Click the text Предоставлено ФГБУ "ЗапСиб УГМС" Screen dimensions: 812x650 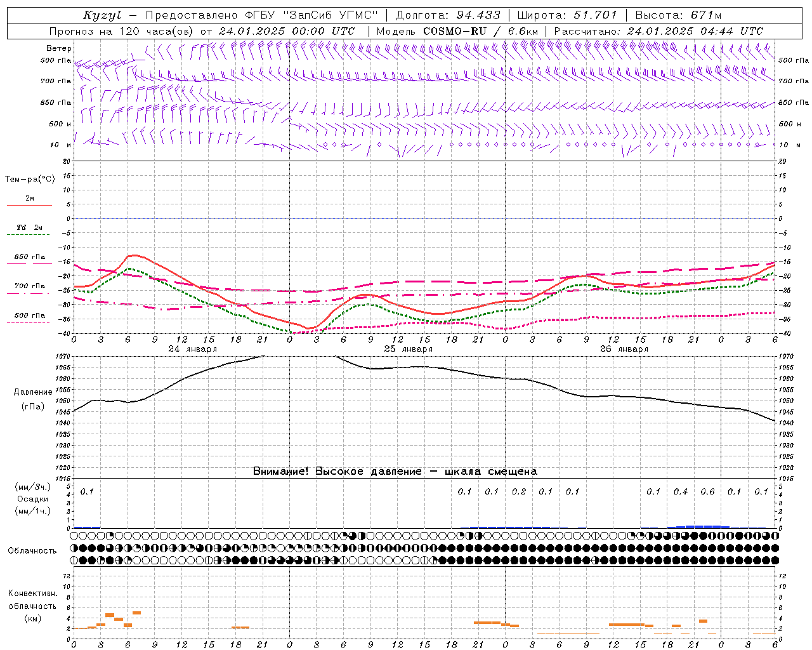(x=262, y=15)
